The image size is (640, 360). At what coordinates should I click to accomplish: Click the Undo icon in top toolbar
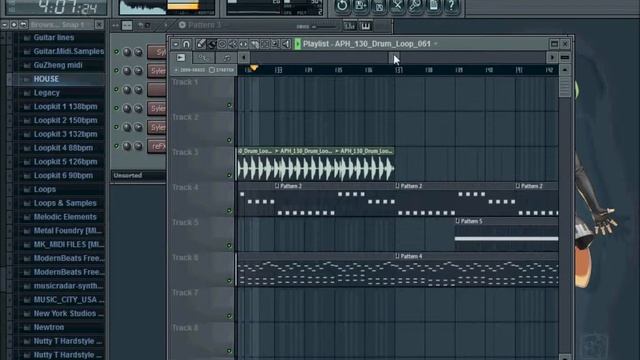point(342,5)
